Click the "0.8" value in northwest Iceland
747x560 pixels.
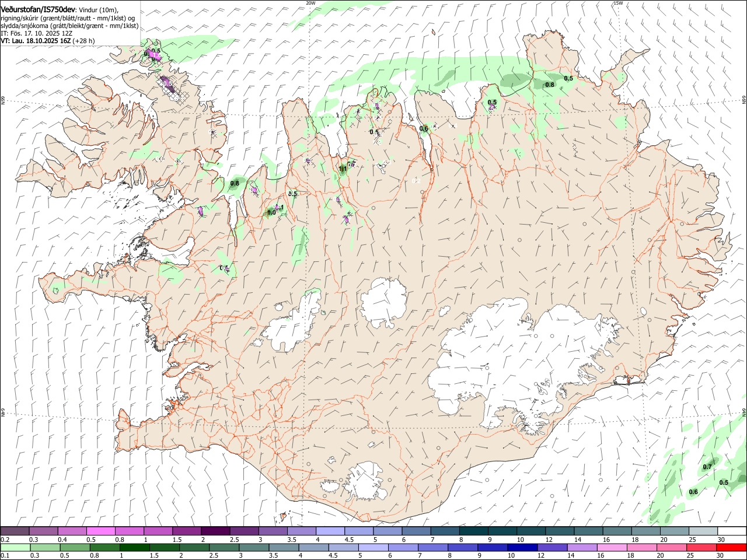[x=235, y=184]
